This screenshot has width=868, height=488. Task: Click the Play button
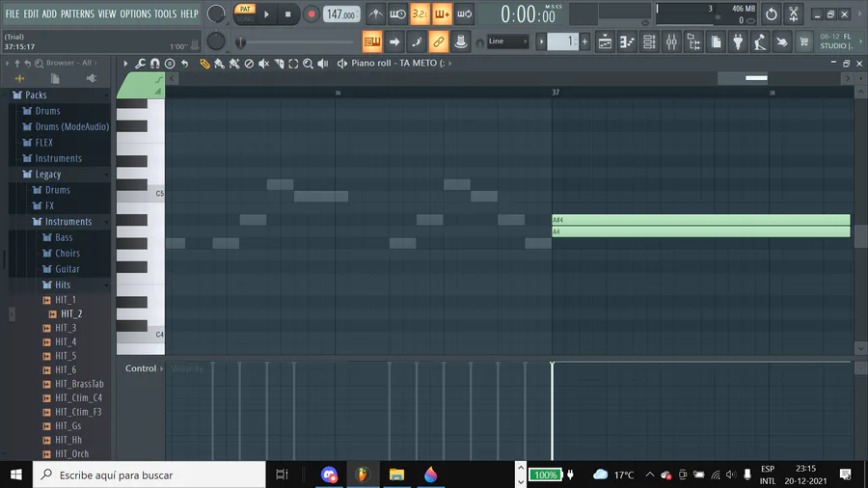tap(267, 14)
